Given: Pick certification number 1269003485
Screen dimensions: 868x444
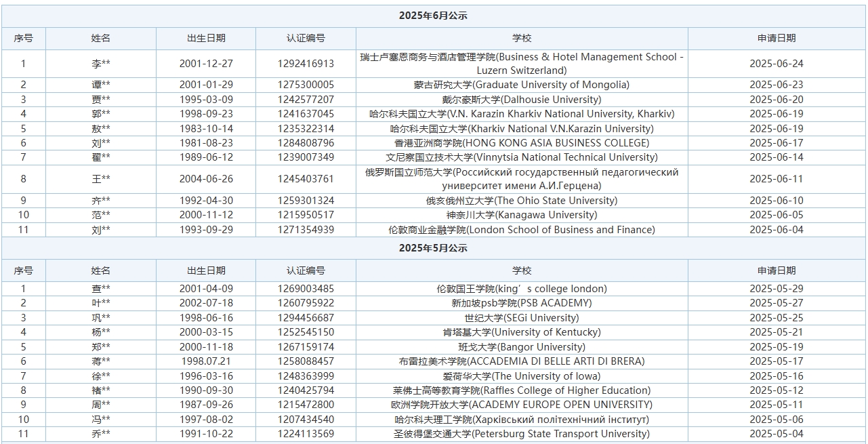Looking at the screenshot, I should coord(306,289).
